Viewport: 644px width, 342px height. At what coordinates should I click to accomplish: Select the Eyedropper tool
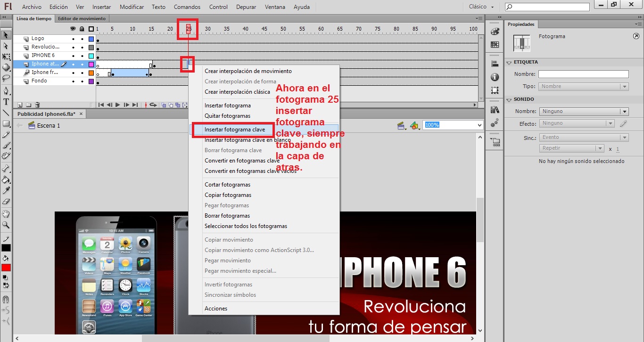coord(6,190)
